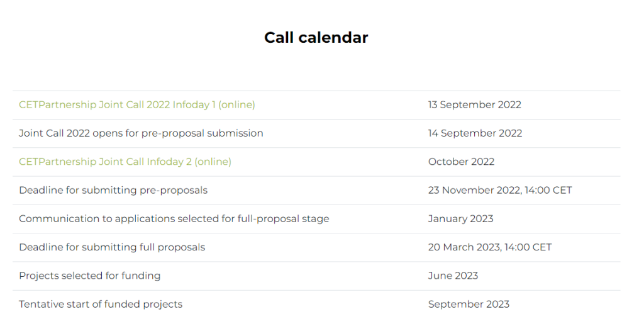Screen dimensions: 644x336
Task: Click Joint Call 2022 opens for pre-proposal submission
Action: pos(141,133)
